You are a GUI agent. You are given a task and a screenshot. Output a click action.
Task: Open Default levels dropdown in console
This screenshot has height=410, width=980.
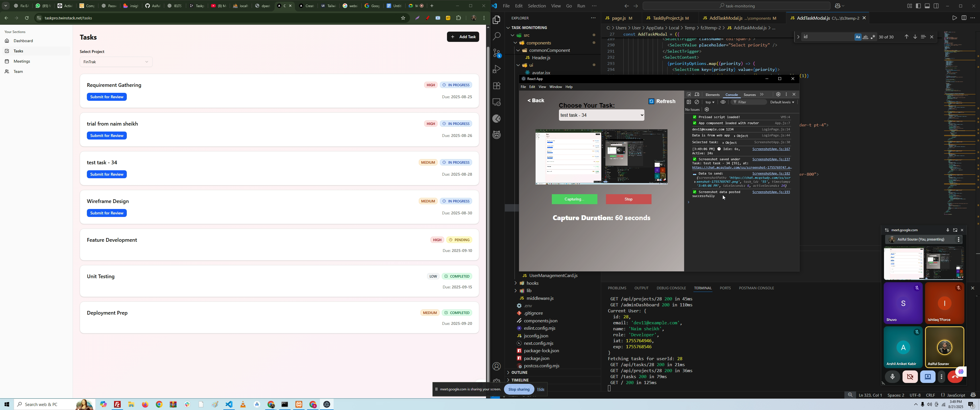782,102
